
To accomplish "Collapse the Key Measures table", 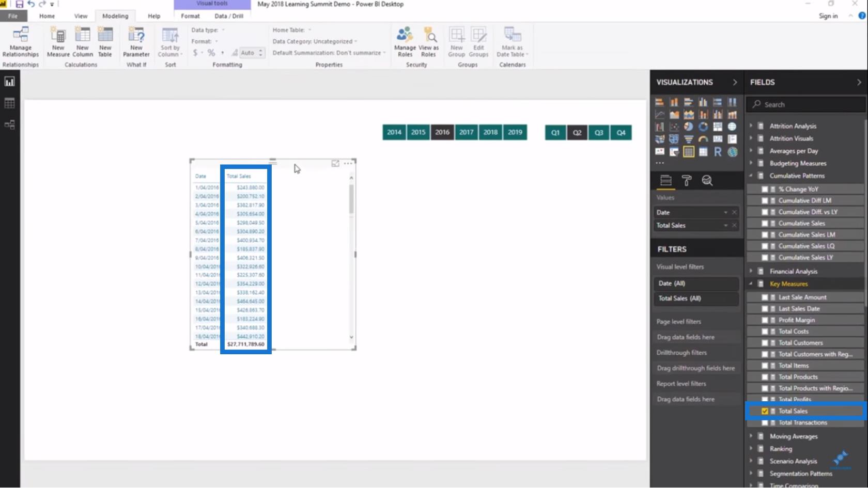I will (x=751, y=284).
